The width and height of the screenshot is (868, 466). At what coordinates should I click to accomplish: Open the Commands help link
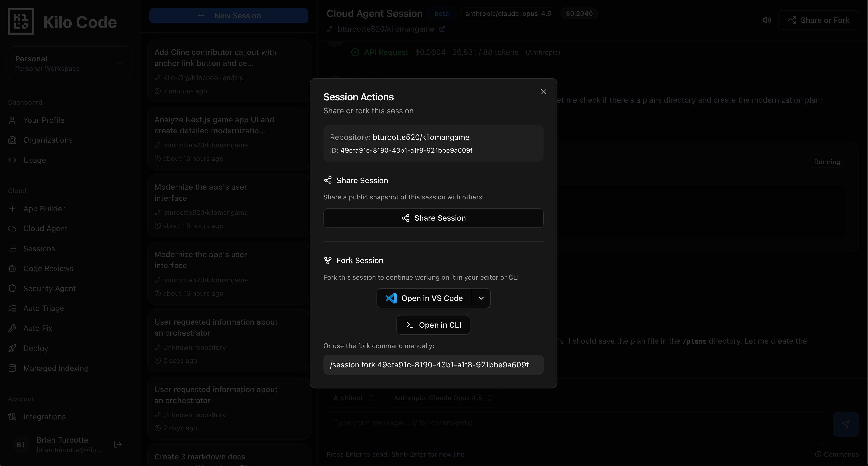click(837, 454)
